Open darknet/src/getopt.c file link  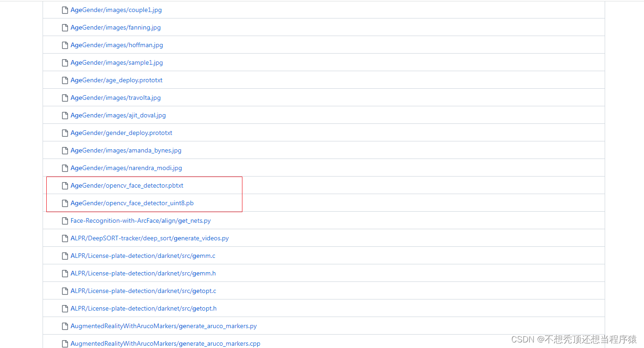[143, 291]
